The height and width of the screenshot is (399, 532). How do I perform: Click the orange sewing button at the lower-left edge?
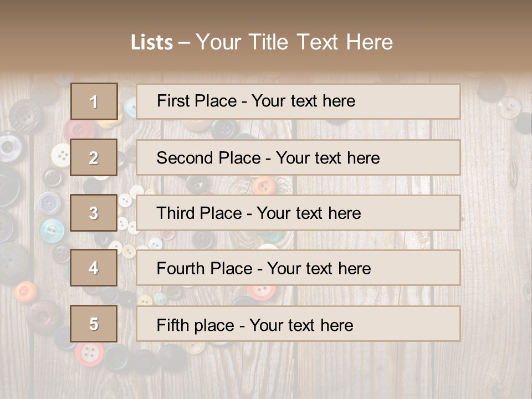pos(25,291)
